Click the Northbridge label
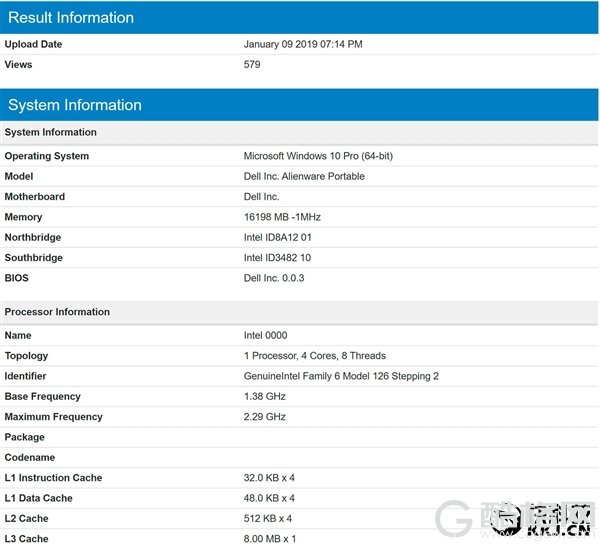This screenshot has height=546, width=600. [x=33, y=238]
